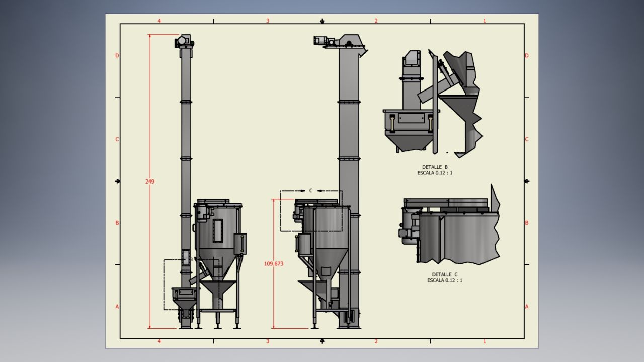Click zone letter D on the left border

click(x=117, y=55)
